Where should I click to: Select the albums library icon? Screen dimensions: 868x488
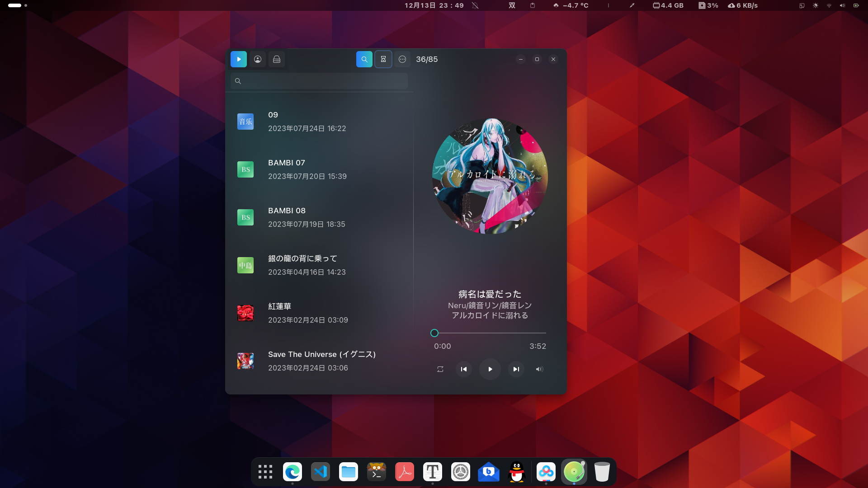276,59
